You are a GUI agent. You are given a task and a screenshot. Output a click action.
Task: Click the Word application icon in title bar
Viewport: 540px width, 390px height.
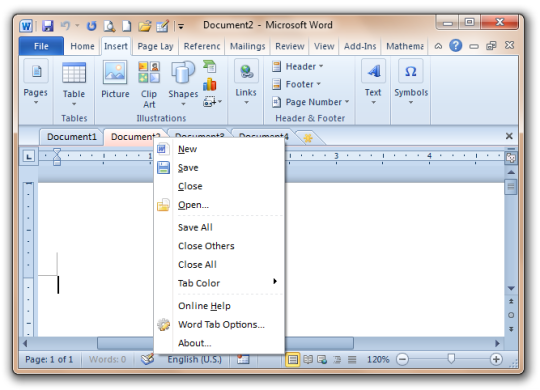(x=26, y=26)
